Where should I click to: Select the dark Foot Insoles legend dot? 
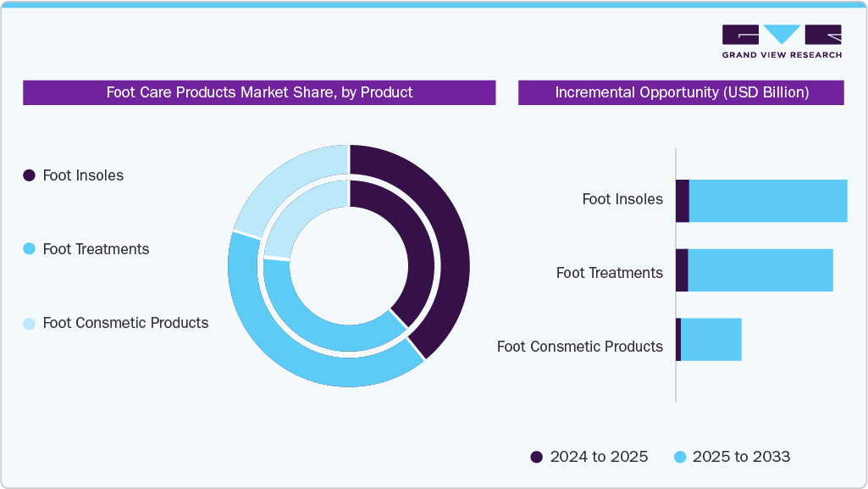pyautogui.click(x=29, y=175)
